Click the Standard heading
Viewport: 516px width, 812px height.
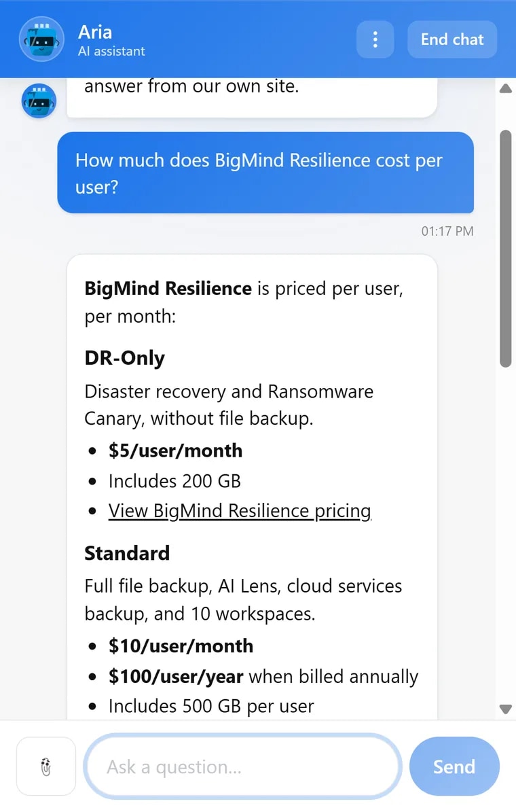coord(127,553)
